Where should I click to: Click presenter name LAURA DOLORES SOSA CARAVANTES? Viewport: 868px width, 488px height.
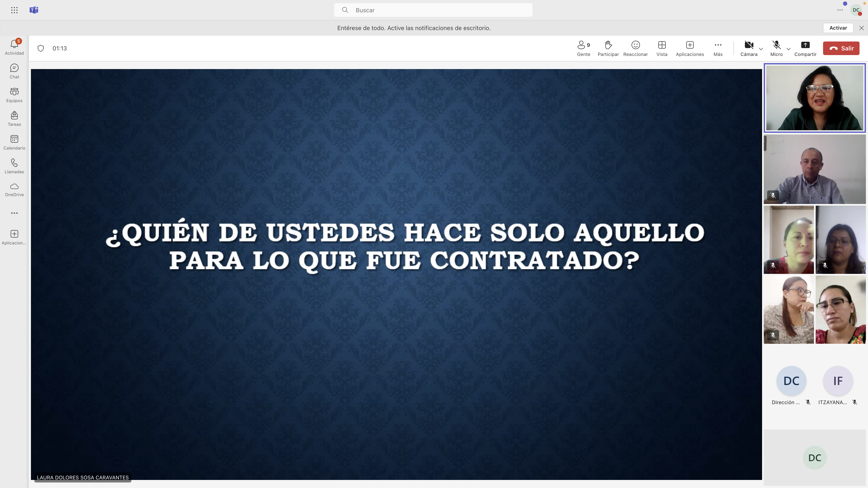[83, 478]
